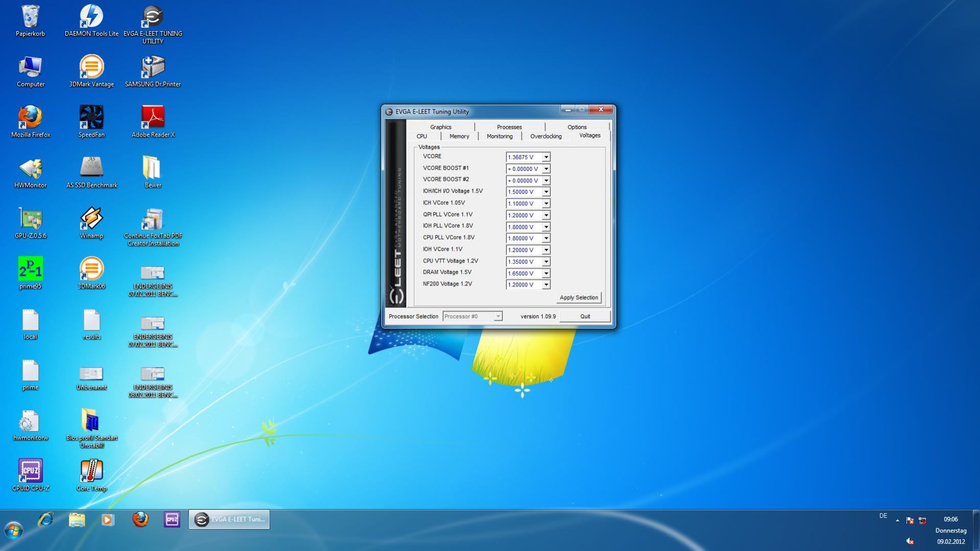Screen dimensions: 980x551
Task: Open the DRAM Voltage 1.5V dropdown
Action: point(546,273)
